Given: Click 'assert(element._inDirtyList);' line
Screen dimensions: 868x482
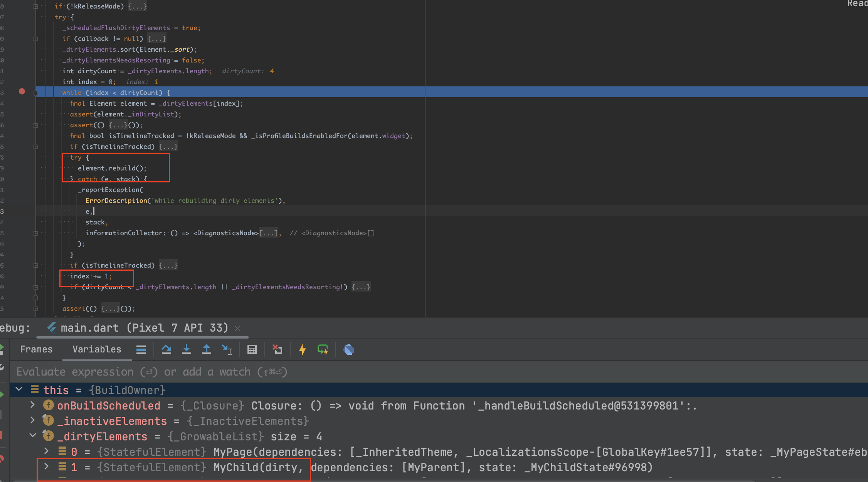Looking at the screenshot, I should tap(126, 114).
